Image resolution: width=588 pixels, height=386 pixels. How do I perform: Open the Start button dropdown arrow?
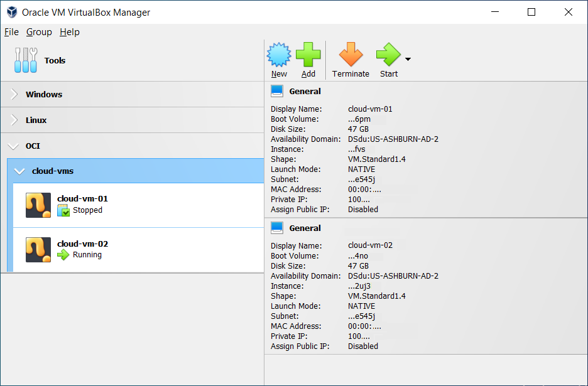tap(407, 60)
